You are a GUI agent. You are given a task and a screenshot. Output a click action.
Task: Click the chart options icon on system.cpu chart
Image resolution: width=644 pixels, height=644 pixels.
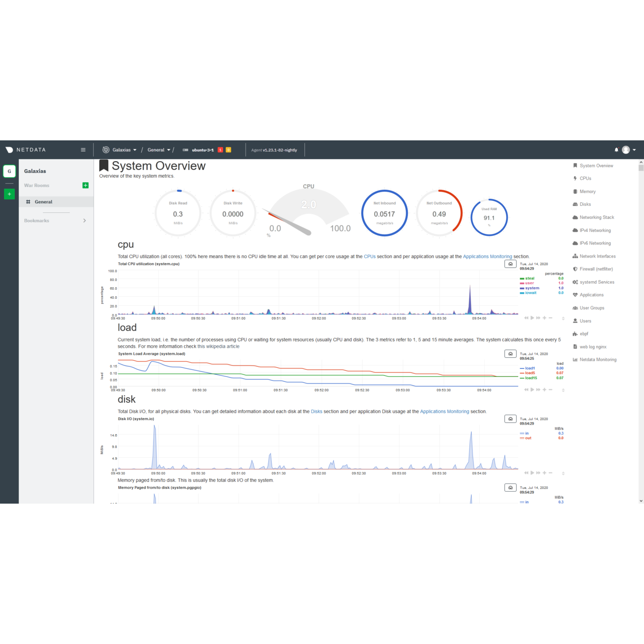[x=510, y=264]
